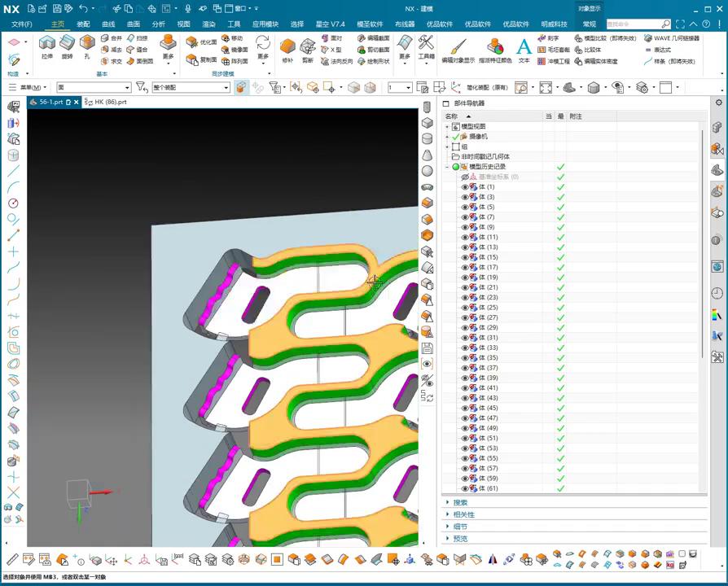Image resolution: width=728 pixels, height=586 pixels.
Task: Select the 旋转 (Revolve) tool
Action: 67,43
